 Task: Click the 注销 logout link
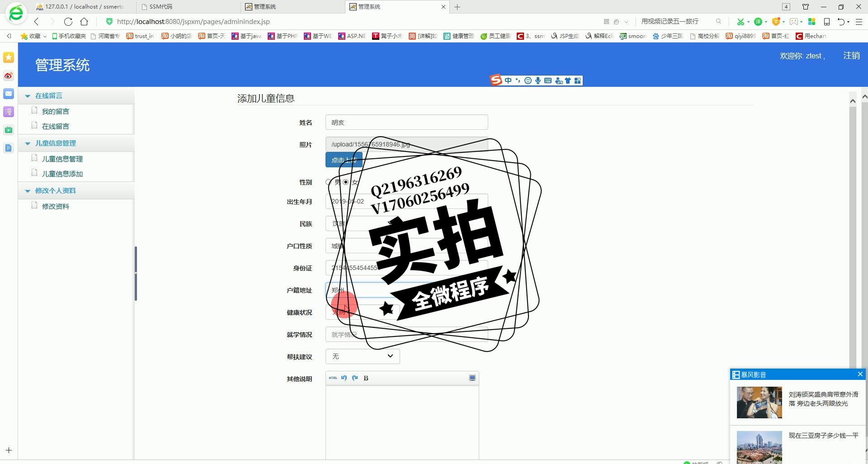[851, 56]
